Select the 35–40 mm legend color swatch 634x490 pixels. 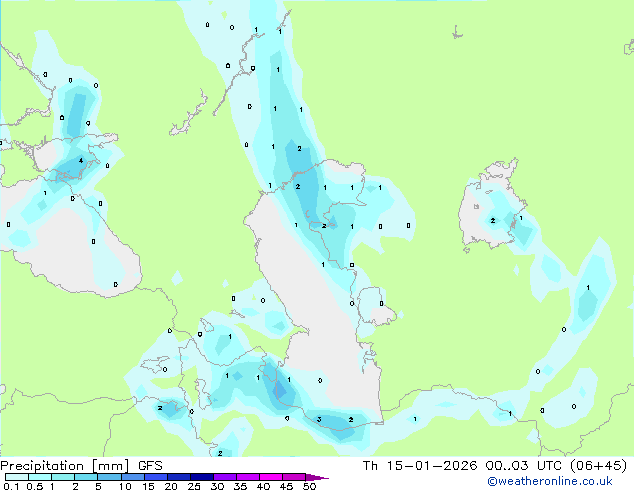click(x=247, y=477)
